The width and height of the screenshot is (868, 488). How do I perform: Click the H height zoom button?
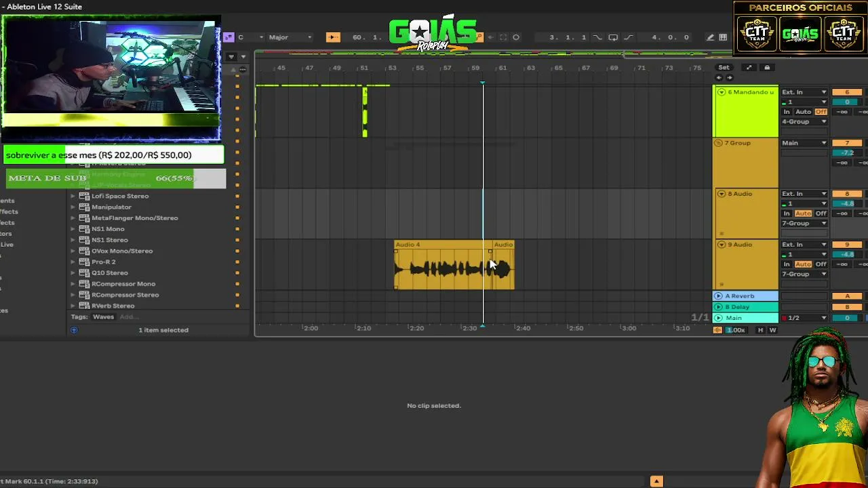click(x=760, y=330)
